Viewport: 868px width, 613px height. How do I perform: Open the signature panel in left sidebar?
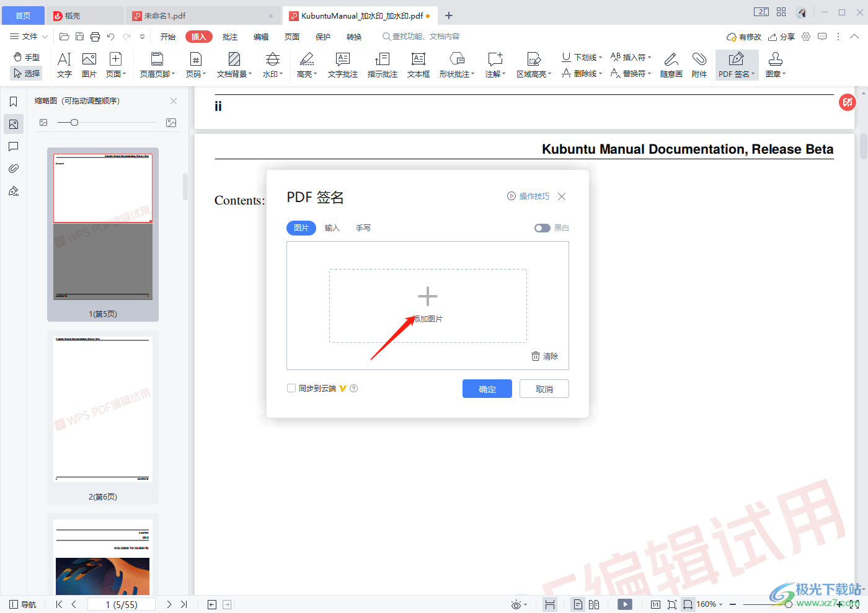pos(14,191)
